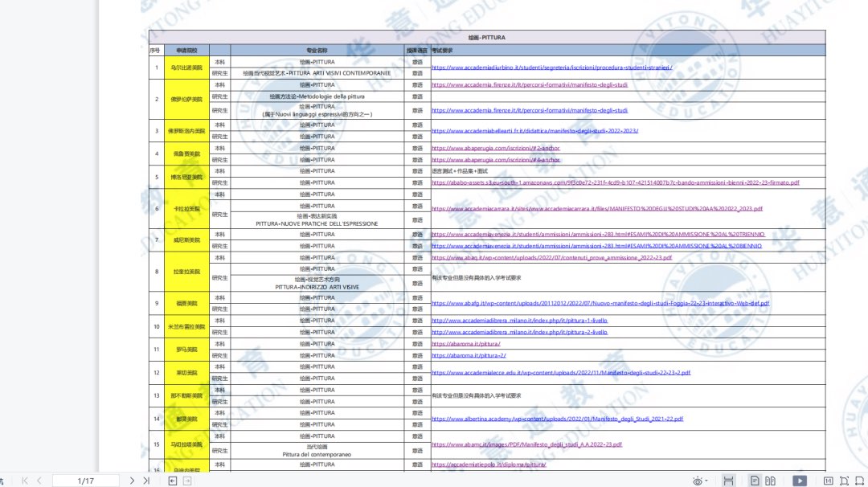This screenshot has height=487, width=868.
Task: Fit the page to the window
Action: tap(844, 481)
